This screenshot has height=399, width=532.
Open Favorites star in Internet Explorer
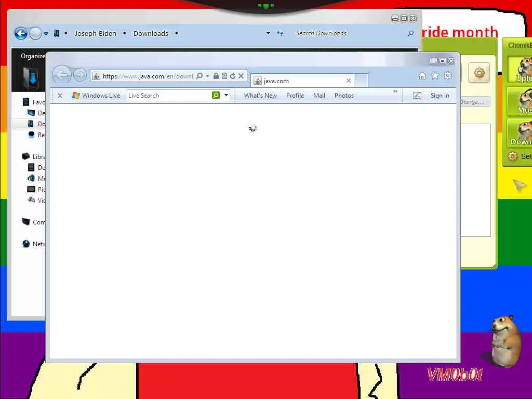435,76
